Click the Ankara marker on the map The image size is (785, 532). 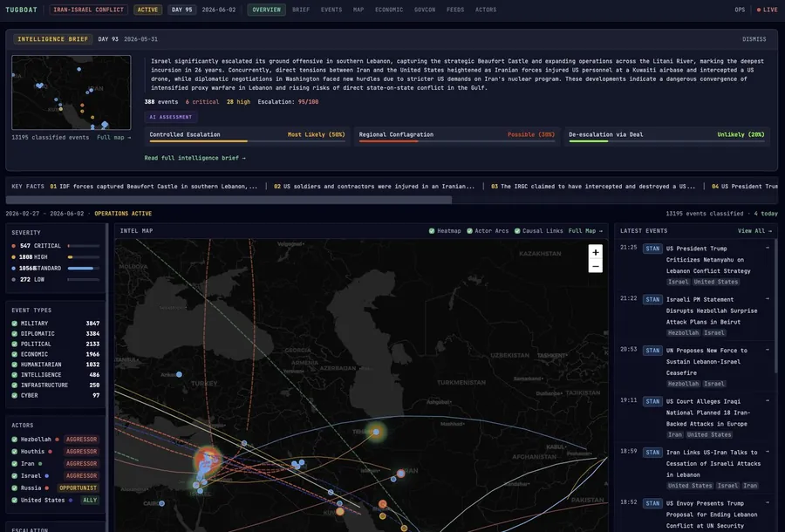pyautogui.click(x=179, y=374)
